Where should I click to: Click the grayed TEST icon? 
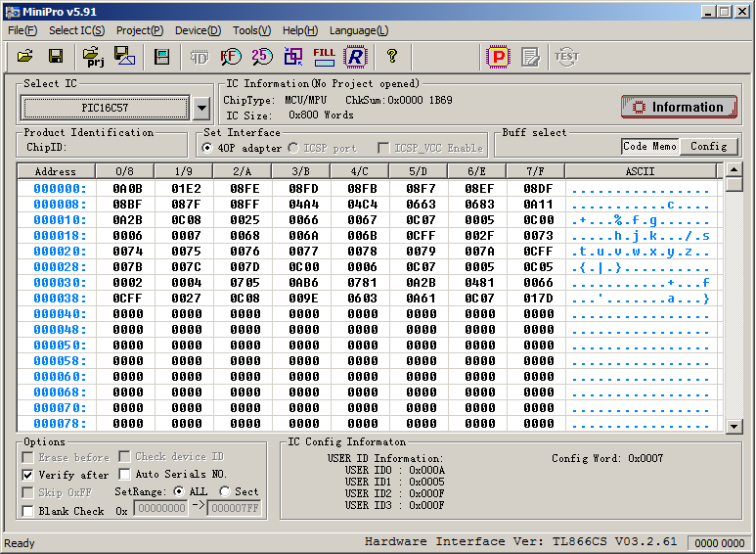[x=566, y=57]
